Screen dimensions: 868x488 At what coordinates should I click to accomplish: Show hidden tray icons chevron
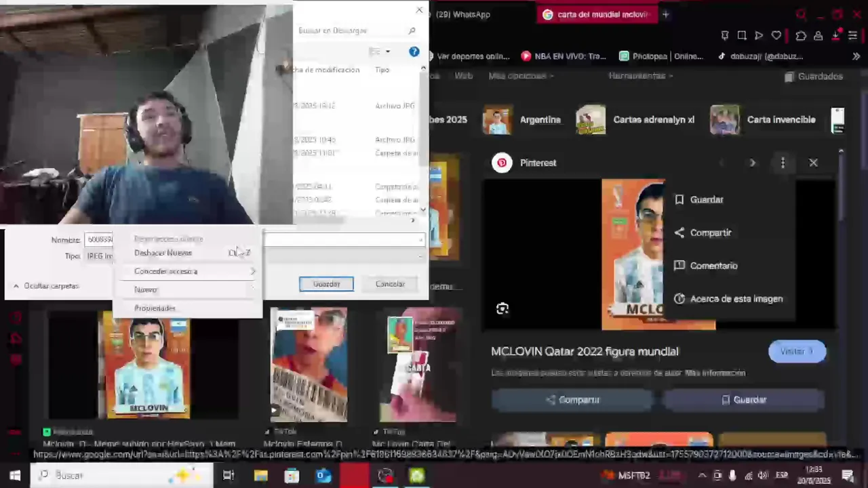tap(702, 475)
